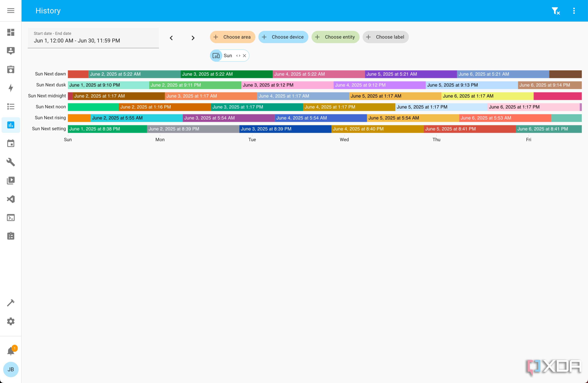Go to next date range
The image size is (588, 383).
(193, 38)
